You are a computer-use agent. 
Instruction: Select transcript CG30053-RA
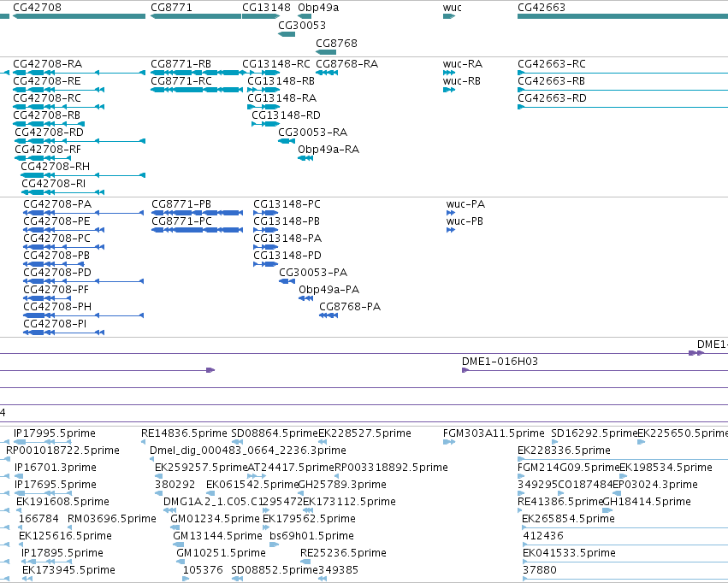[313, 132]
